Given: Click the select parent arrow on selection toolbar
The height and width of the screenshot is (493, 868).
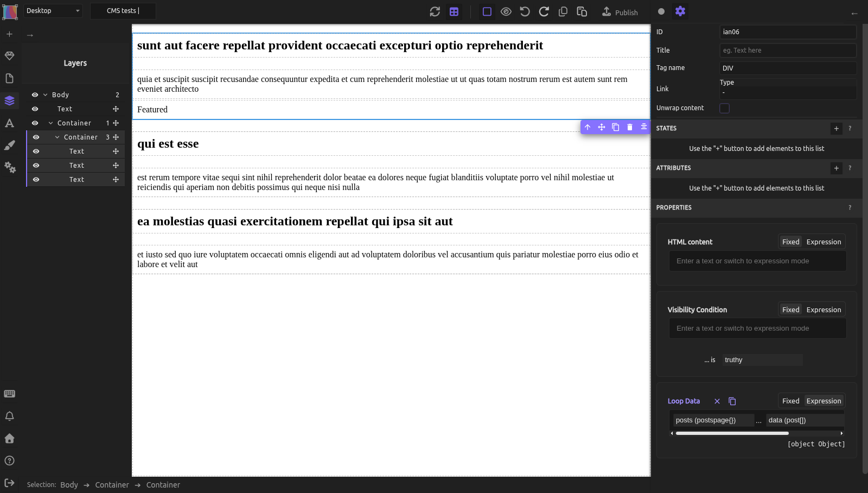Looking at the screenshot, I should coord(588,127).
